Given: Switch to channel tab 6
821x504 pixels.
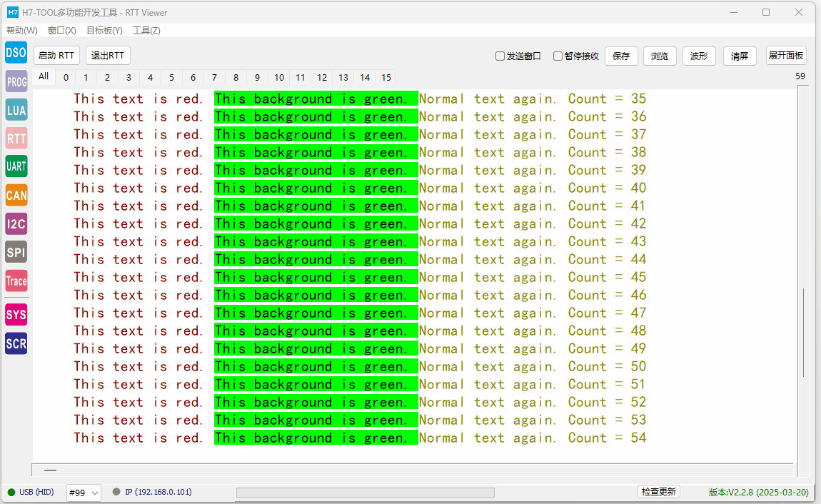Looking at the screenshot, I should point(193,78).
